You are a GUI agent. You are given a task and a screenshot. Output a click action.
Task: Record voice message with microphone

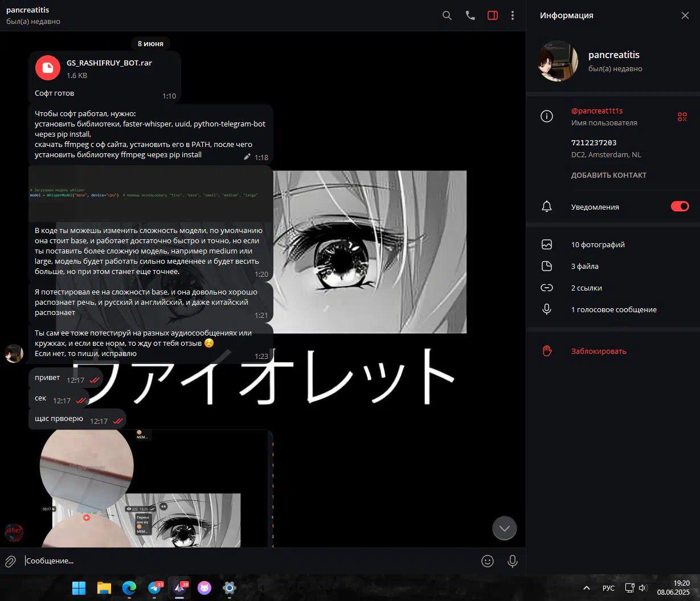[513, 561]
